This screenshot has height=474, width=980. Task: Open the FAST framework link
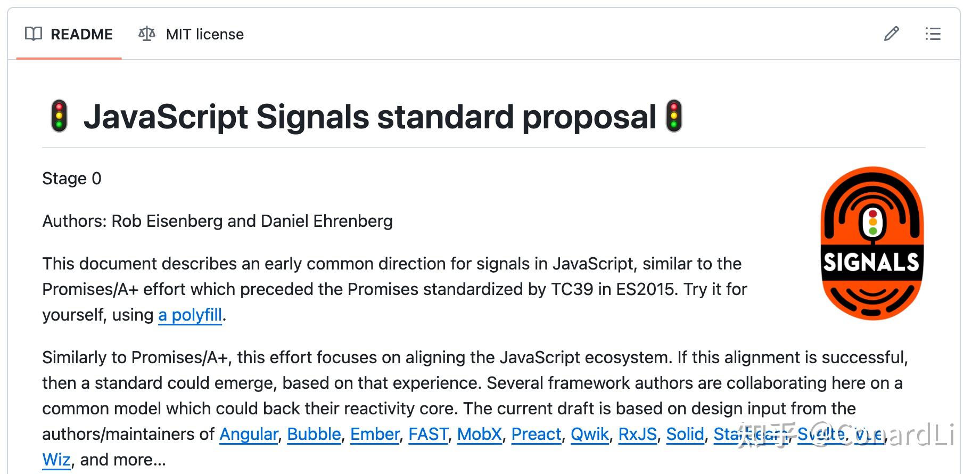(x=428, y=434)
